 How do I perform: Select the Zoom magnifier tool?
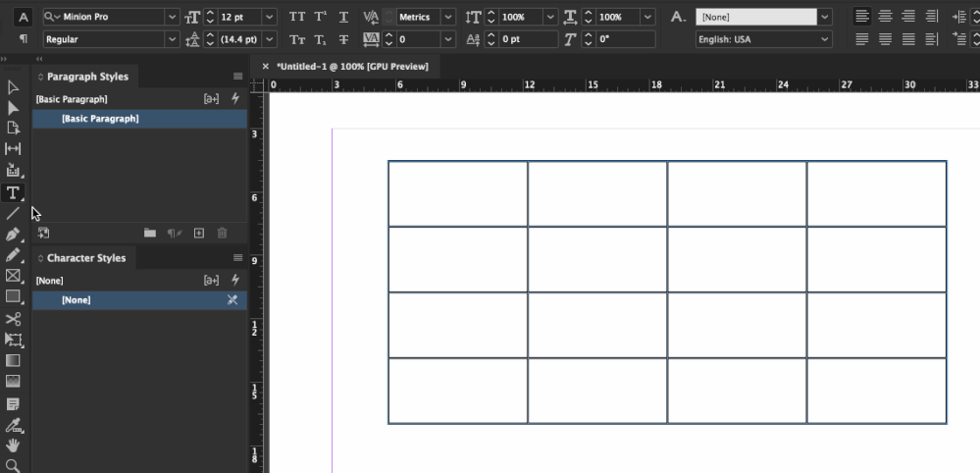(x=13, y=465)
